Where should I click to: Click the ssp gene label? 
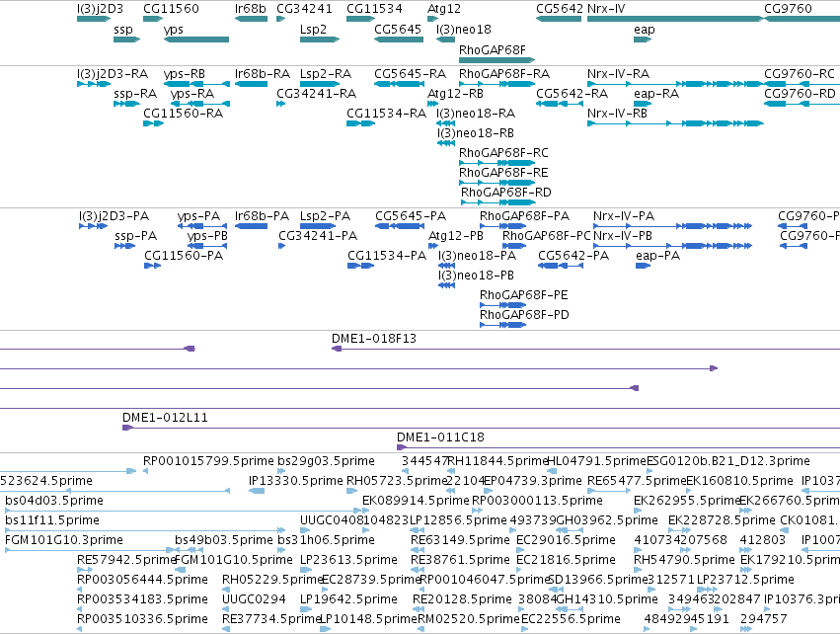(x=123, y=29)
